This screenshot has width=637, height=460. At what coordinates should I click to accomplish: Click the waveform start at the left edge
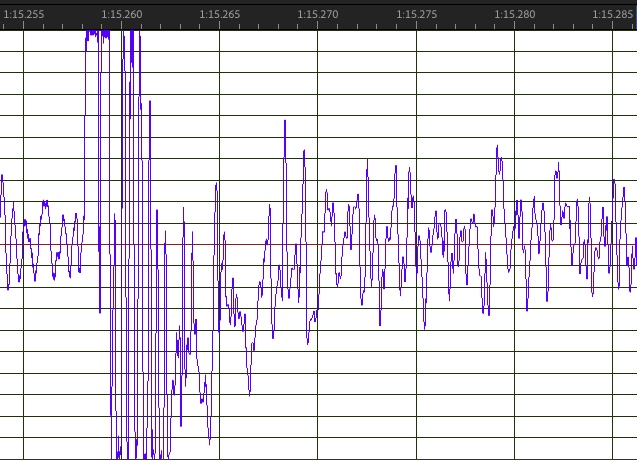click(2, 177)
